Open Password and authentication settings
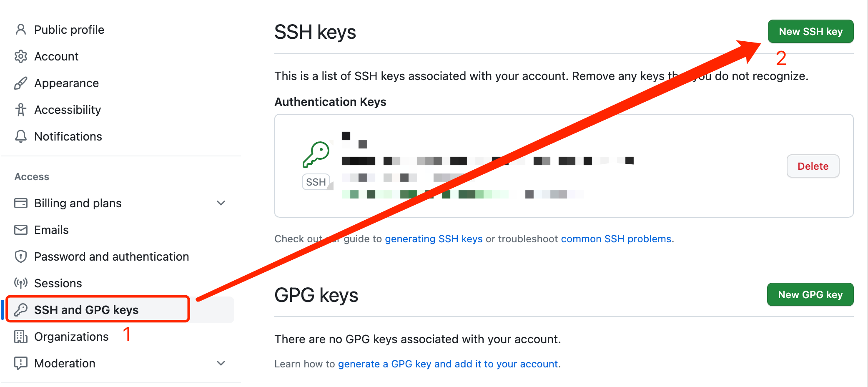868x387 pixels. 111,256
